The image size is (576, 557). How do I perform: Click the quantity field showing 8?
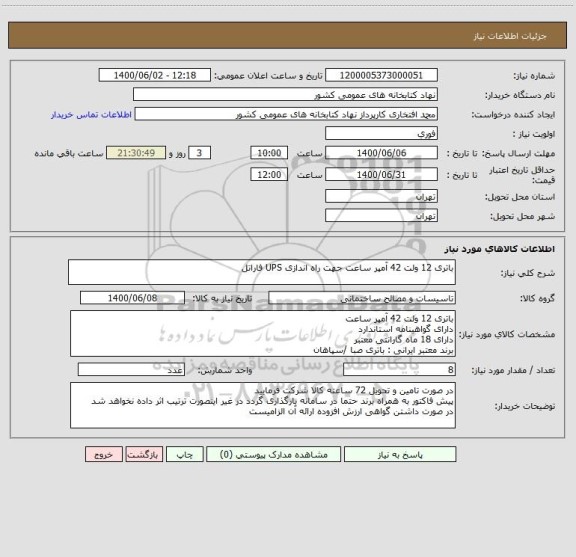(399, 370)
